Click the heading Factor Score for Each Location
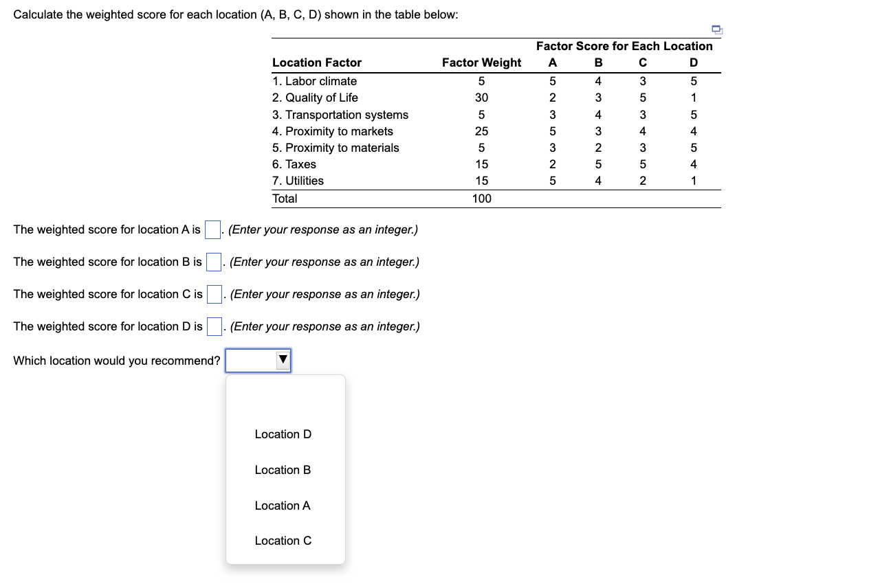 624,46
